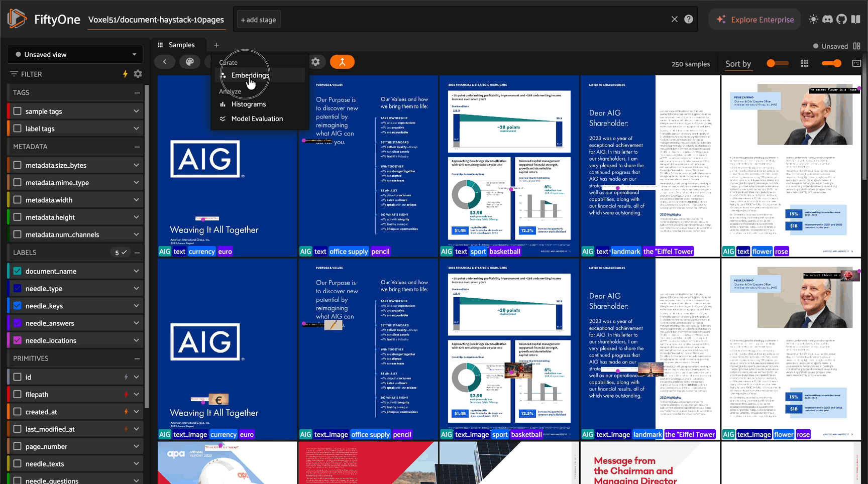Open the Unsaved view dropdown

click(75, 54)
